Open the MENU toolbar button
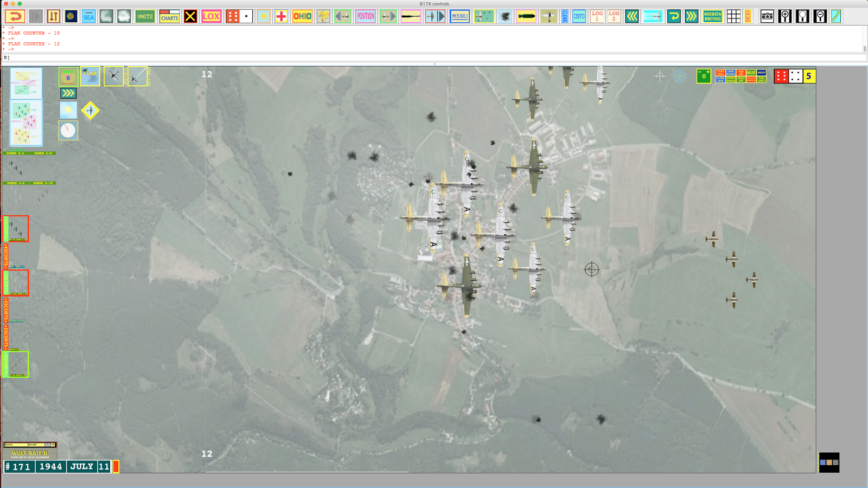This screenshot has height=488, width=868. (x=459, y=16)
